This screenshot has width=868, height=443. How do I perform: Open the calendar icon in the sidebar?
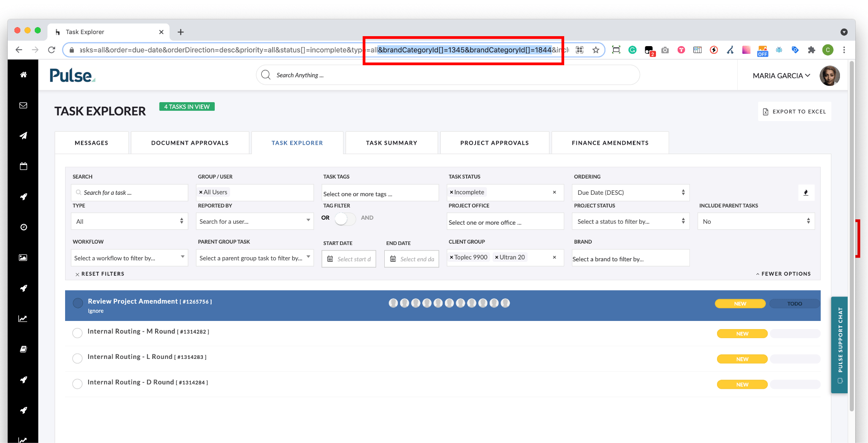pos(24,166)
